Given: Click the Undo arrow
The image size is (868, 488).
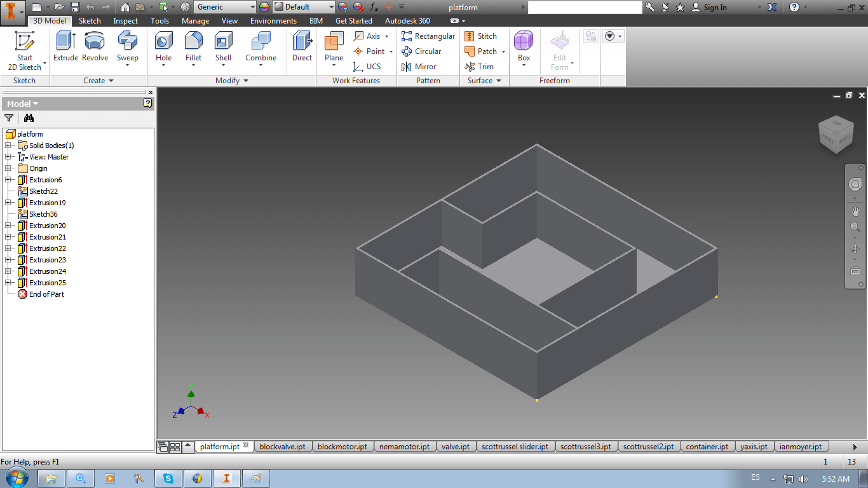Looking at the screenshot, I should click(90, 7).
